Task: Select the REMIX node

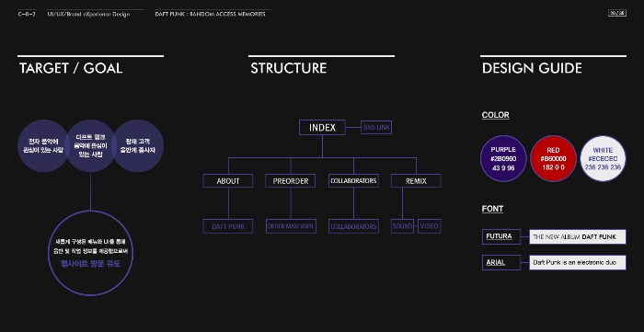Action: [416, 181]
